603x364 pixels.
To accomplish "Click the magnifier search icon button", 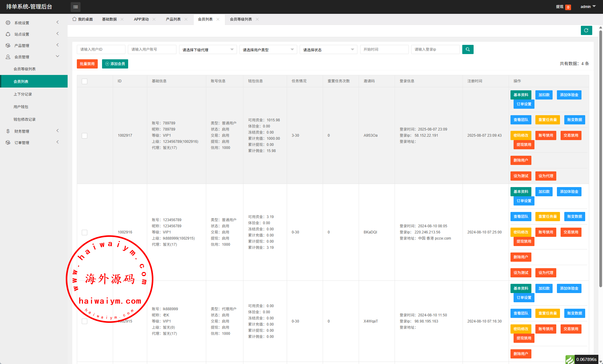I will tap(467, 49).
